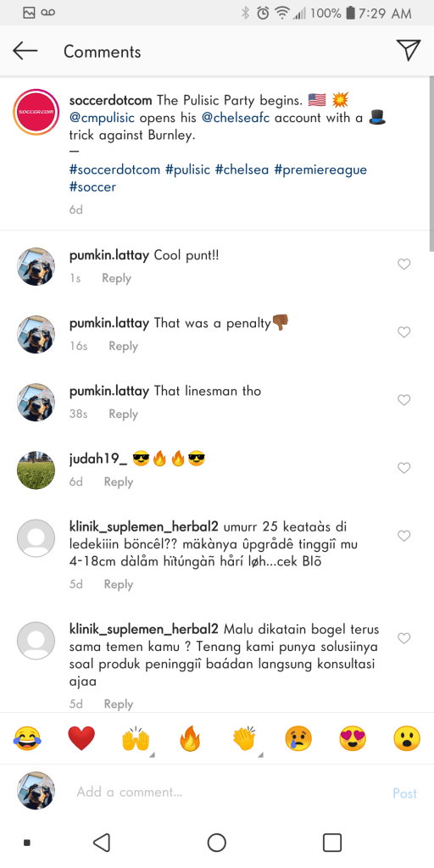
Task: Expand skin tones for raised hands emoji
Action: tap(153, 754)
